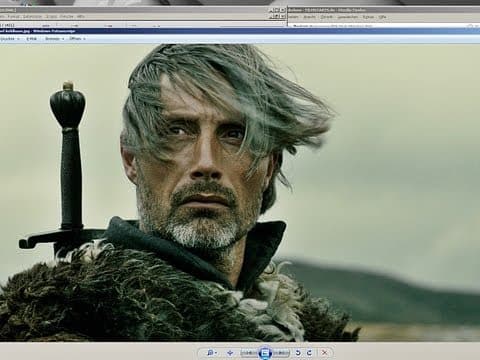The image size is (480, 360).
Task: Rotate the photo clockwise
Action: click(309, 353)
